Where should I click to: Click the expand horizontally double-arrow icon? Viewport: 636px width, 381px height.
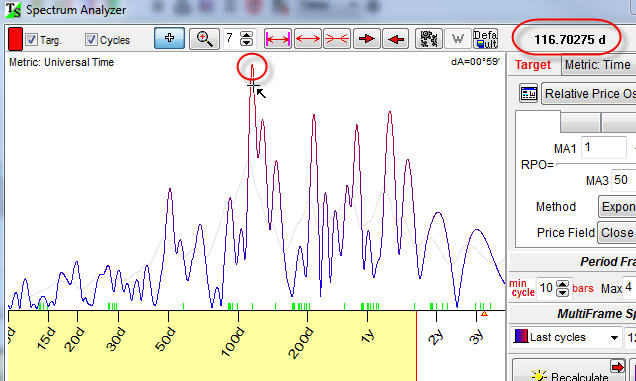click(x=308, y=39)
